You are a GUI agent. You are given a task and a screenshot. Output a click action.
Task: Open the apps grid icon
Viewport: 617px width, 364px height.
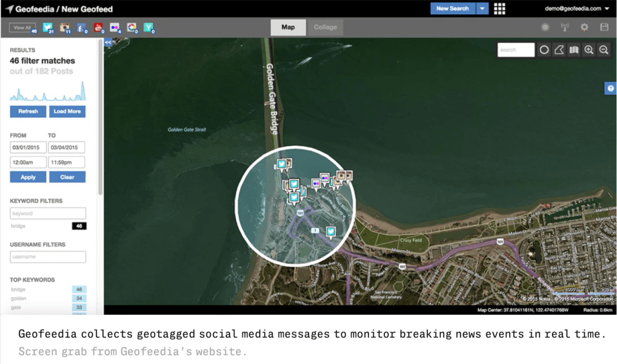click(x=499, y=8)
